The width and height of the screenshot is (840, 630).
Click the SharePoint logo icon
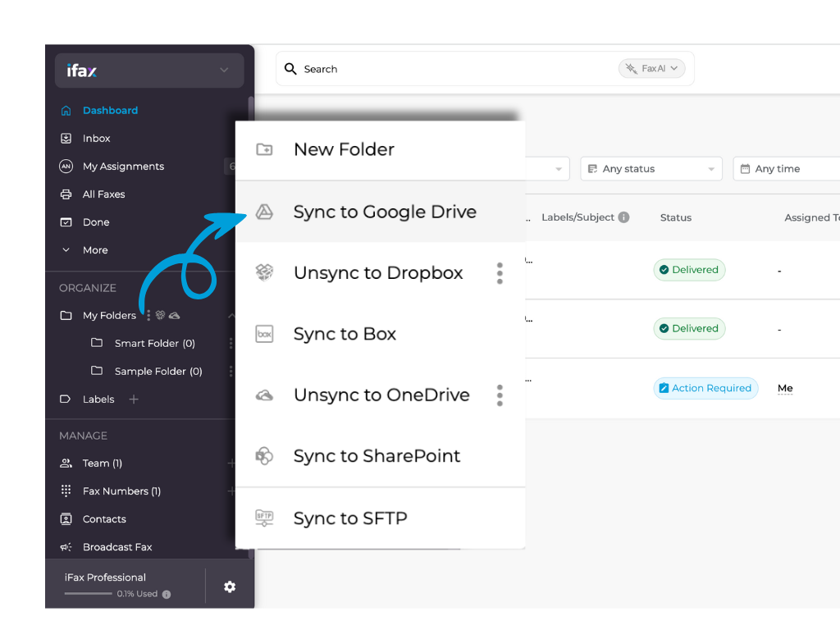[x=264, y=456]
